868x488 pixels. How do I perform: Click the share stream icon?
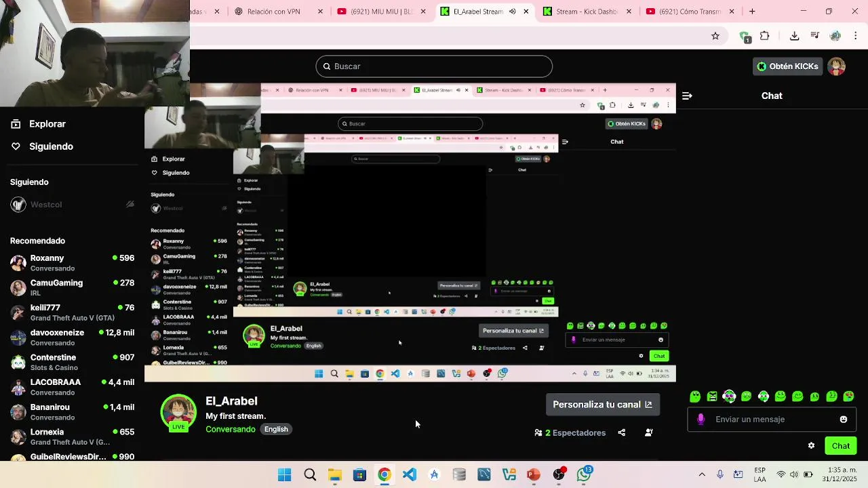point(621,432)
